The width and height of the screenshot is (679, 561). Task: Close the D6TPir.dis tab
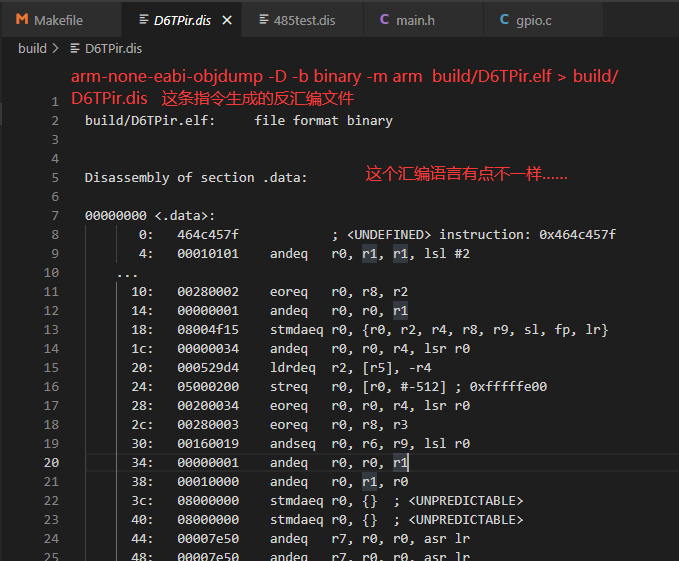click(x=227, y=20)
